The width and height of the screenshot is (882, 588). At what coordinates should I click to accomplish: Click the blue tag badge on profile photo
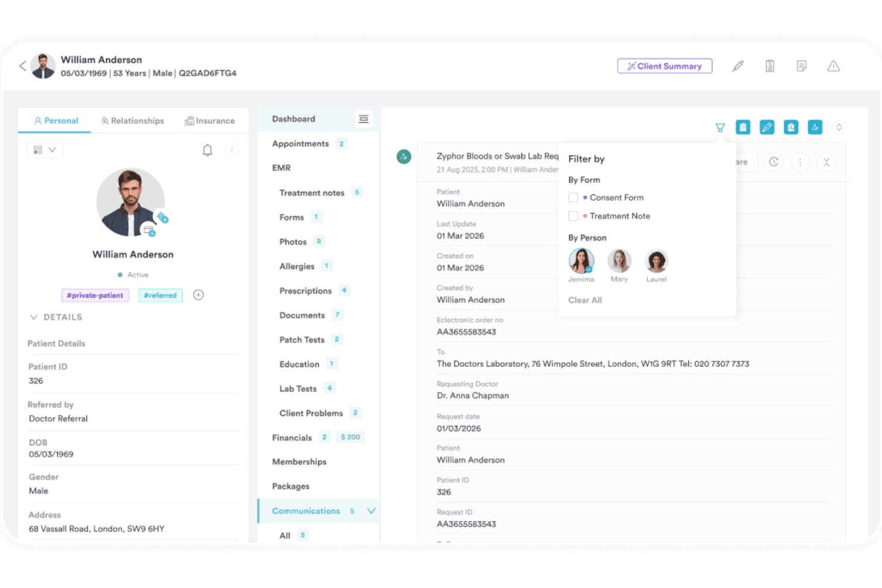coord(163,218)
